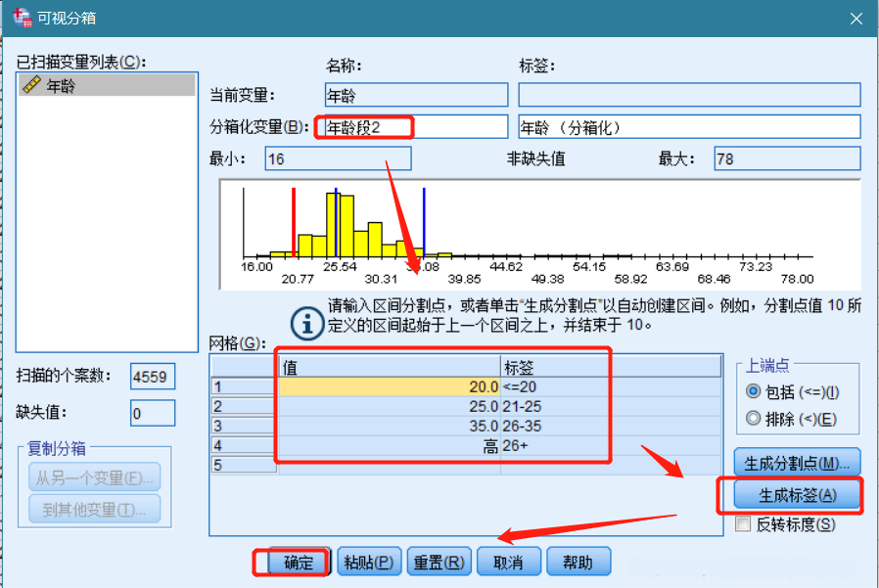Image resolution: width=879 pixels, height=588 pixels.
Task: Click the 粘贴 button
Action: coord(366,562)
